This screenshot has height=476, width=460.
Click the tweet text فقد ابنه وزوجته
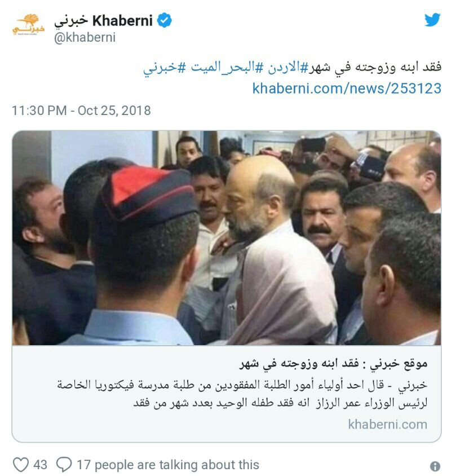pyautogui.click(x=398, y=67)
